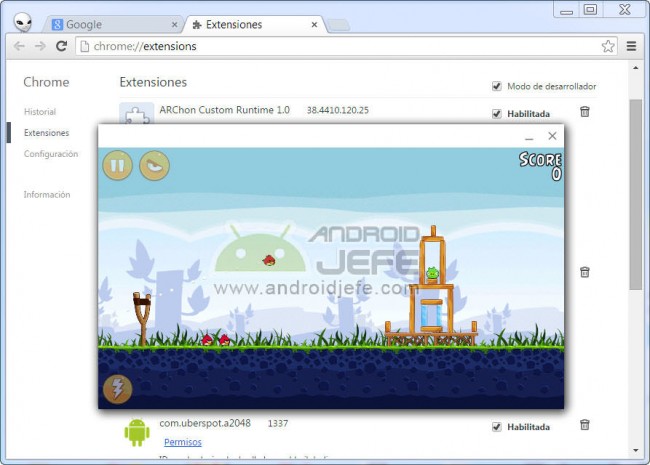The image size is (650, 465).
Task: Click the 1337 version number
Action: point(278,424)
